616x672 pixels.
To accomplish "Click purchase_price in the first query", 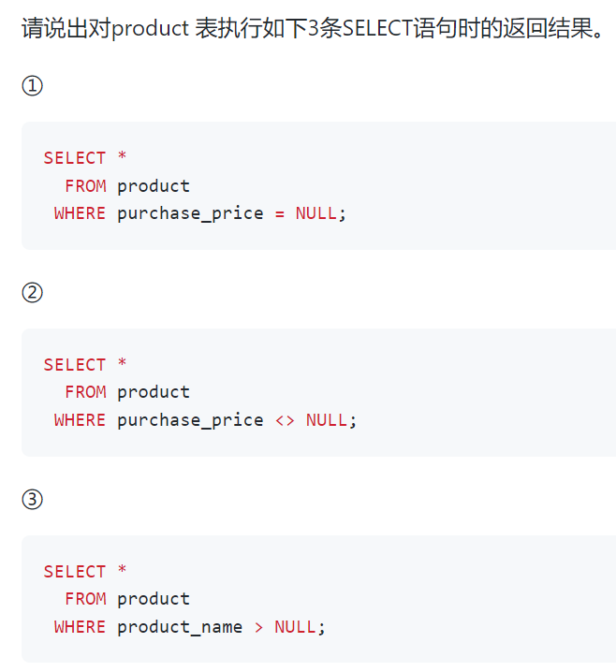I will [x=190, y=213].
